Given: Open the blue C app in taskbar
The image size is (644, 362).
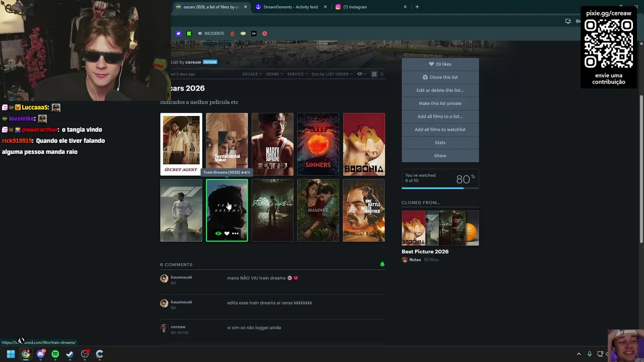Looking at the screenshot, I should (100, 354).
